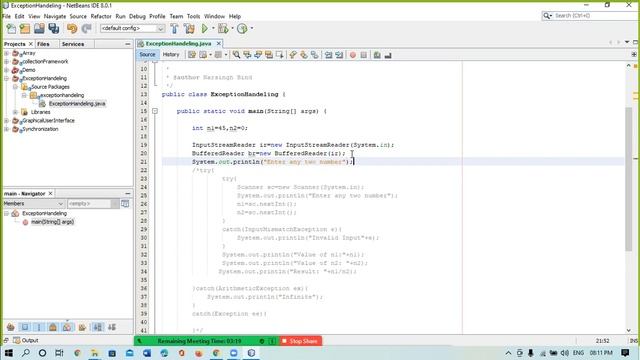Toggle Rectangular Selection in editor toolbar
The width and height of the screenshot is (640, 360).
[x=280, y=55]
